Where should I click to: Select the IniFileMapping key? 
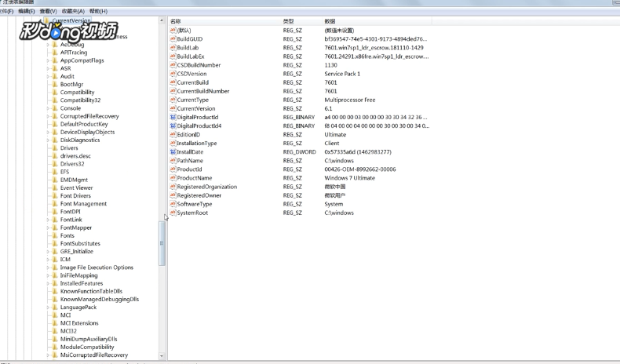[78, 275]
